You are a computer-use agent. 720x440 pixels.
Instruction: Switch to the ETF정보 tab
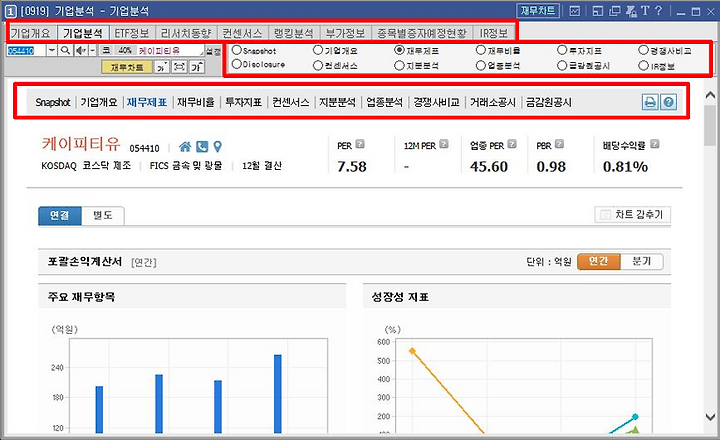(132, 33)
